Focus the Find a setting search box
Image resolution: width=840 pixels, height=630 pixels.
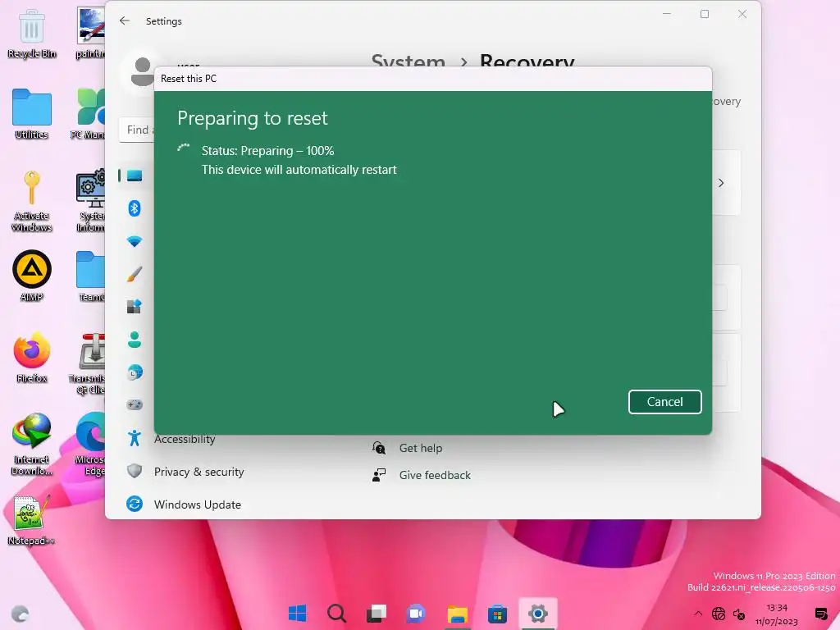137,130
